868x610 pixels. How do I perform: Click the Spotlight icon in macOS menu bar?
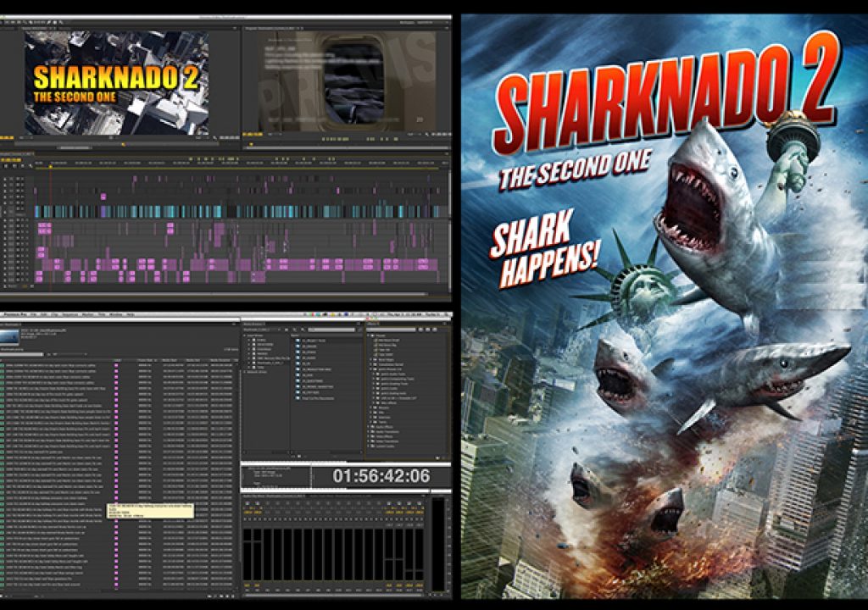[x=447, y=314]
